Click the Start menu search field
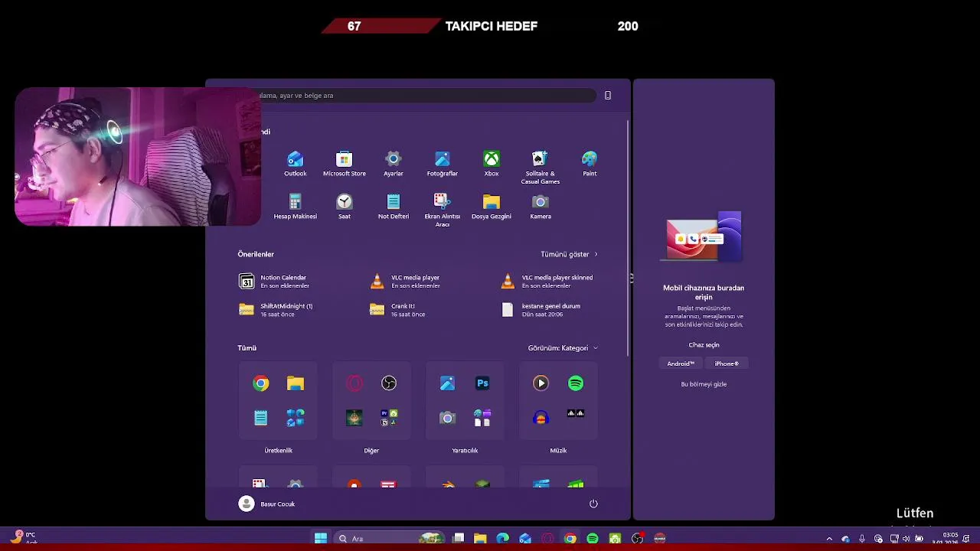Screen dimensions: 980x551 (x=417, y=96)
